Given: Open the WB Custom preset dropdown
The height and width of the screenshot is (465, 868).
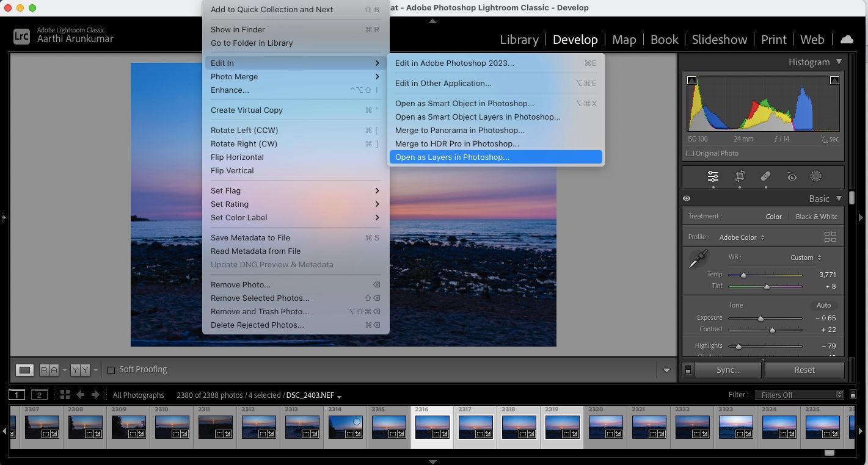Looking at the screenshot, I should click(806, 258).
